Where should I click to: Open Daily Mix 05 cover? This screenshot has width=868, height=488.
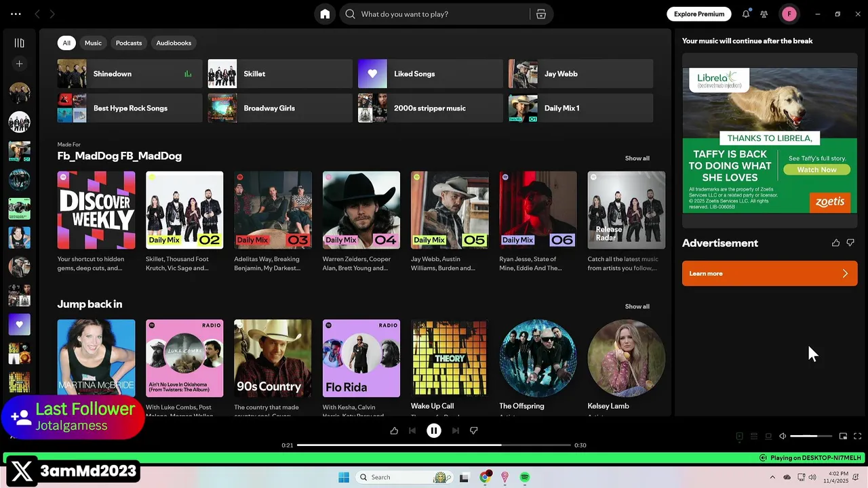coord(450,210)
